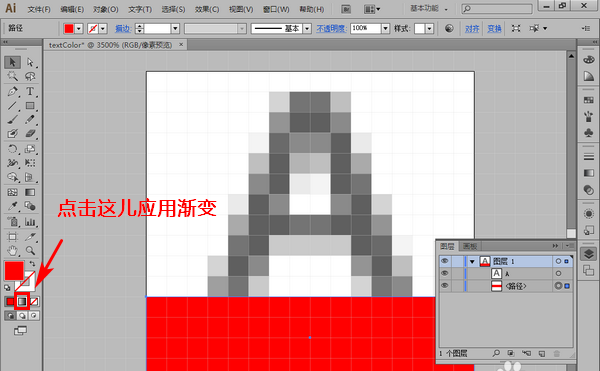Pick the Magic Wand tool
This screenshot has height=371, width=600.
click(x=12, y=76)
